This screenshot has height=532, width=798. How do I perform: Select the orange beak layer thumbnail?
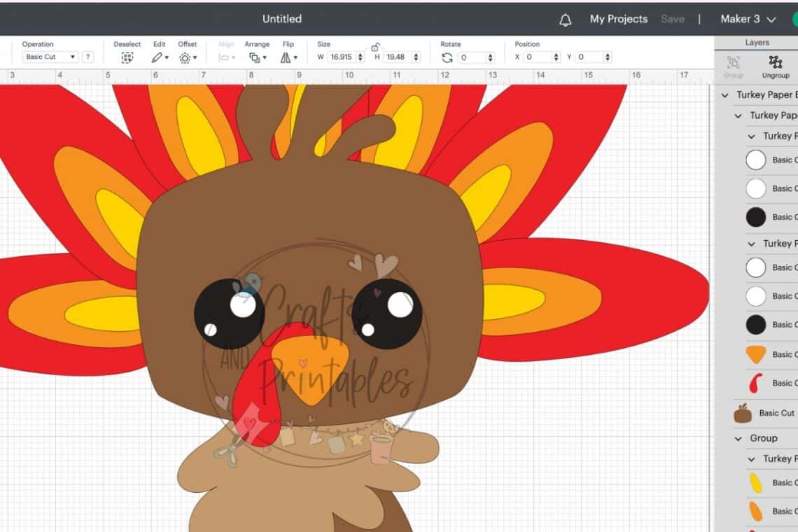click(x=756, y=354)
